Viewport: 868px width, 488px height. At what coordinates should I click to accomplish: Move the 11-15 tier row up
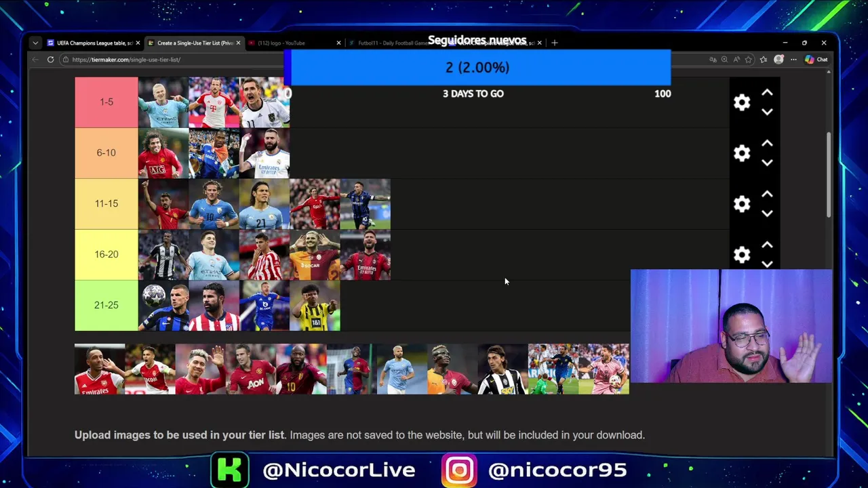(767, 195)
